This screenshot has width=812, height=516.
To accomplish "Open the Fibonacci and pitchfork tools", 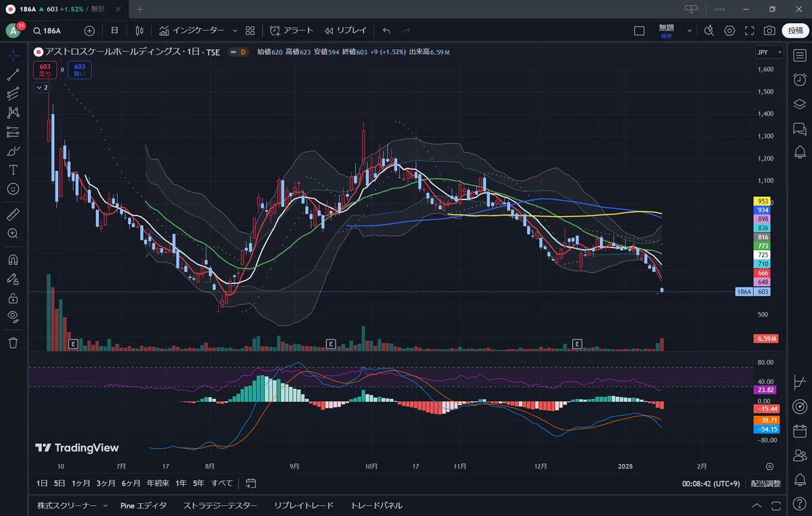I will click(x=13, y=94).
